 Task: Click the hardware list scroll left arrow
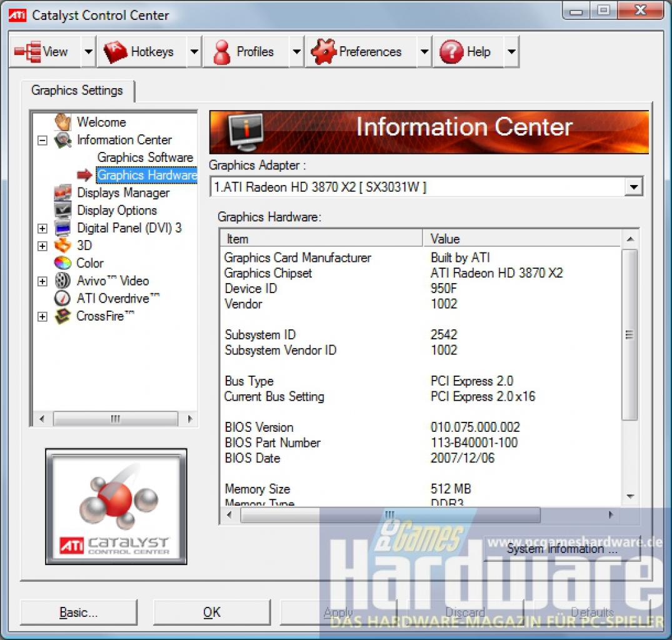[x=229, y=515]
